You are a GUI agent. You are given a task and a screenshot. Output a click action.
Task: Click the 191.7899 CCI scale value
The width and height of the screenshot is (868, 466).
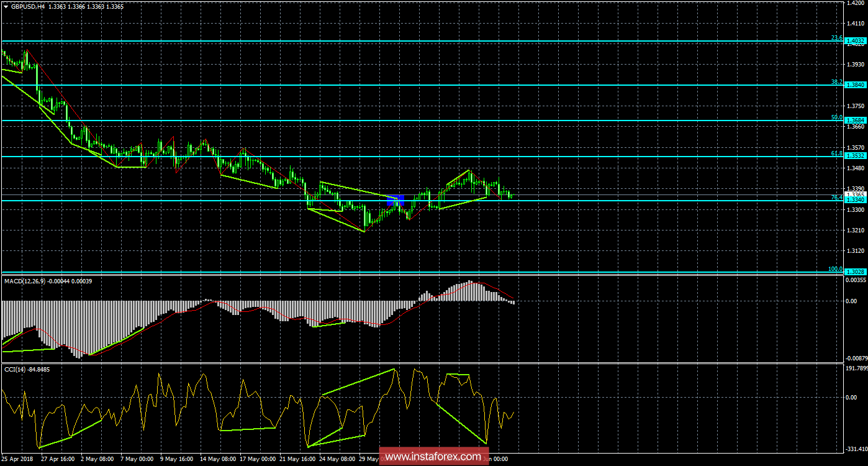tap(857, 368)
